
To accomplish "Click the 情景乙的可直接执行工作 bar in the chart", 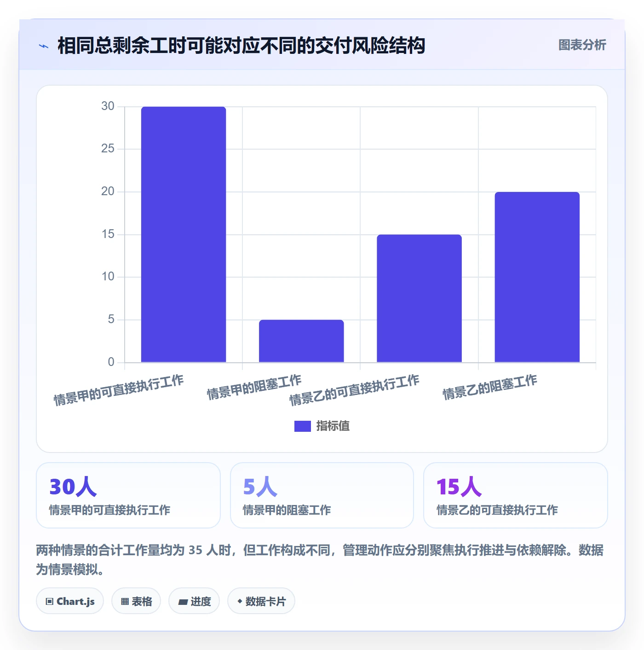I will click(419, 298).
